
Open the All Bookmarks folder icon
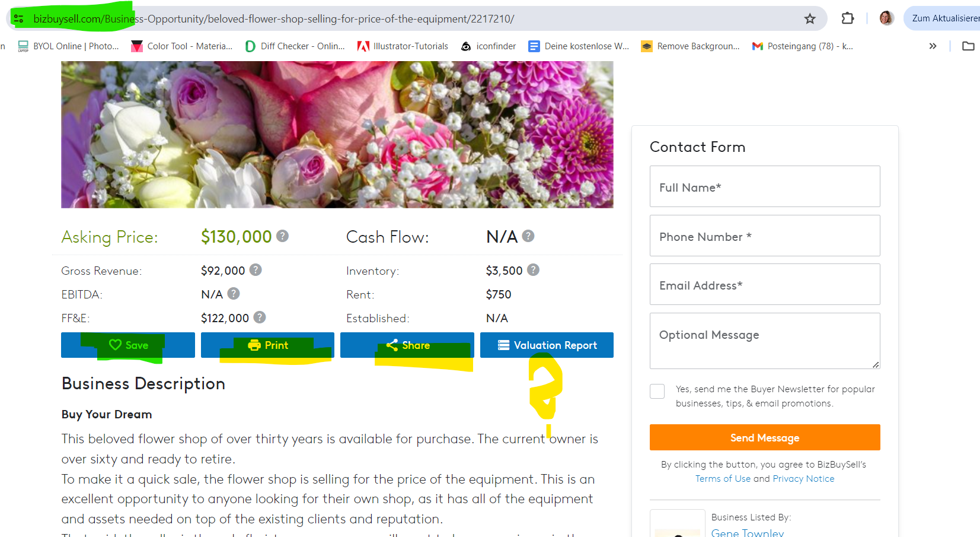[968, 46]
